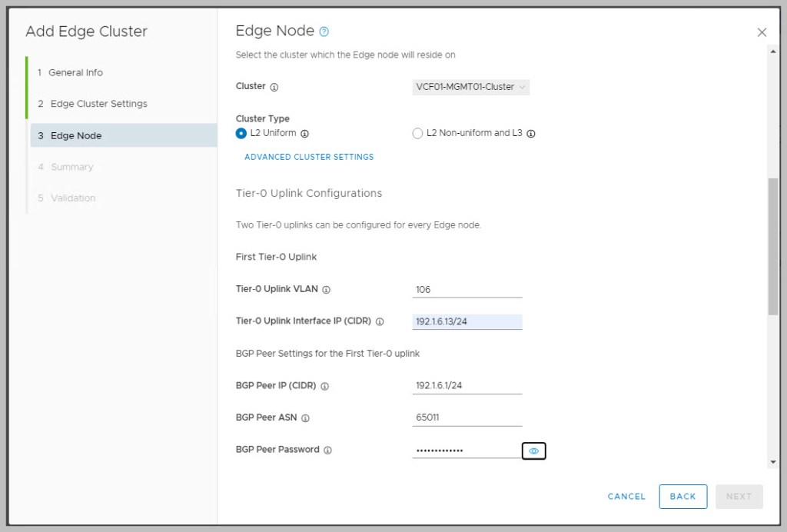
Task: Click info icon for BGP Peer Password
Action: pyautogui.click(x=327, y=450)
